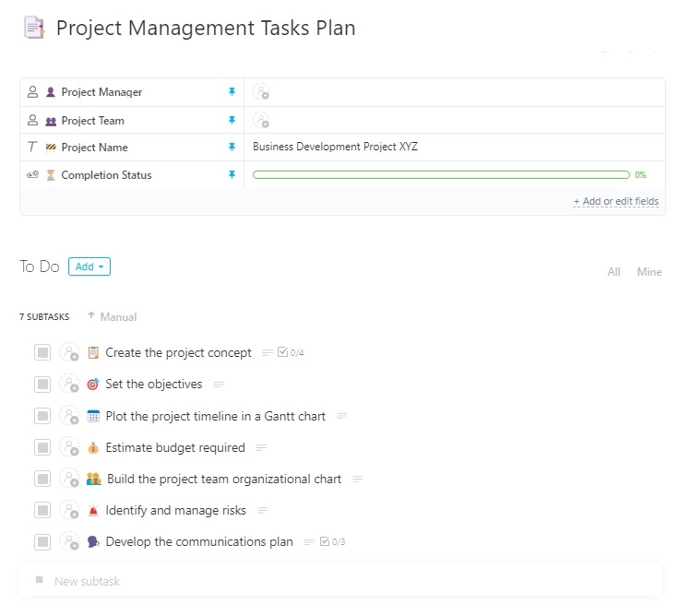The width and height of the screenshot is (679, 616).
Task: Click the document icon beside the page title
Action: (34, 29)
